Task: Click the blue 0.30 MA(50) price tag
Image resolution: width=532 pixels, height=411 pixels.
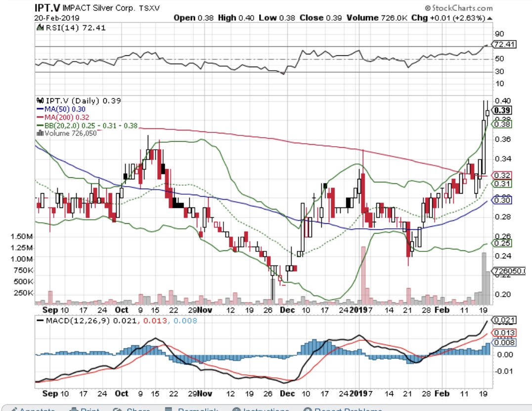Action: click(x=502, y=200)
